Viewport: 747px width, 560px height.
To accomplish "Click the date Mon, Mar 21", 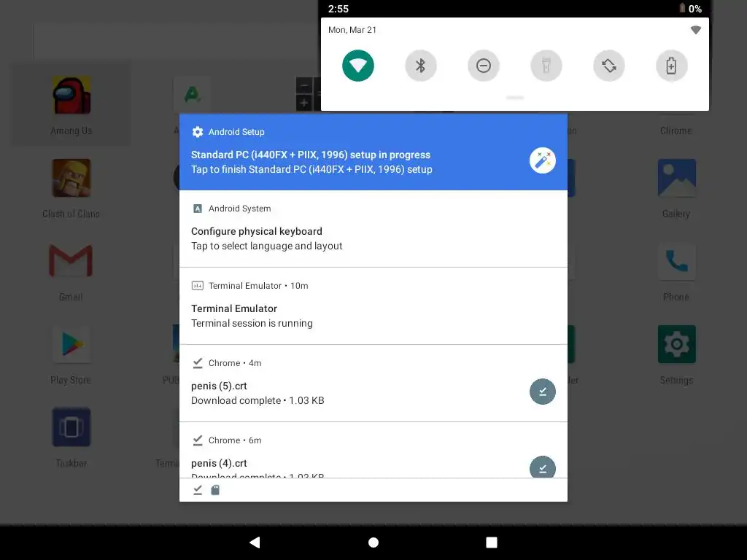I will [352, 30].
